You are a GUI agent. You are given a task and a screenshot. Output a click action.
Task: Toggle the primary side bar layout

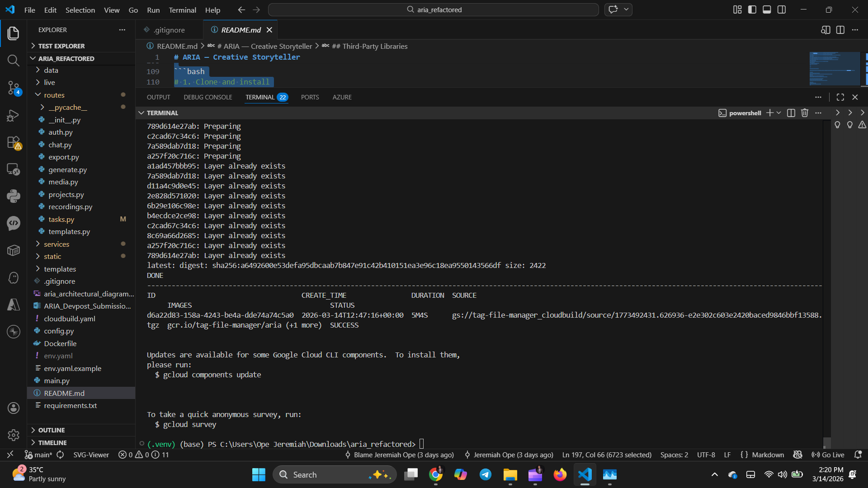click(752, 9)
